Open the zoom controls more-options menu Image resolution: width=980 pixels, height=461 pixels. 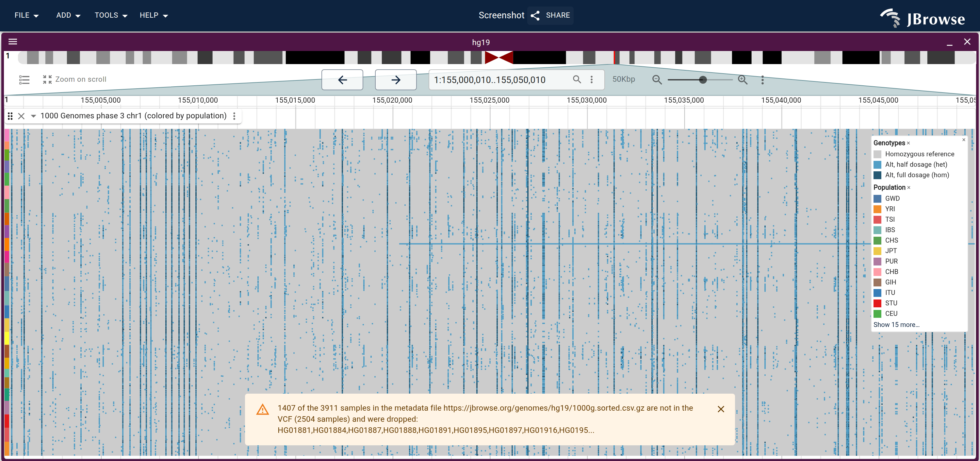(762, 79)
